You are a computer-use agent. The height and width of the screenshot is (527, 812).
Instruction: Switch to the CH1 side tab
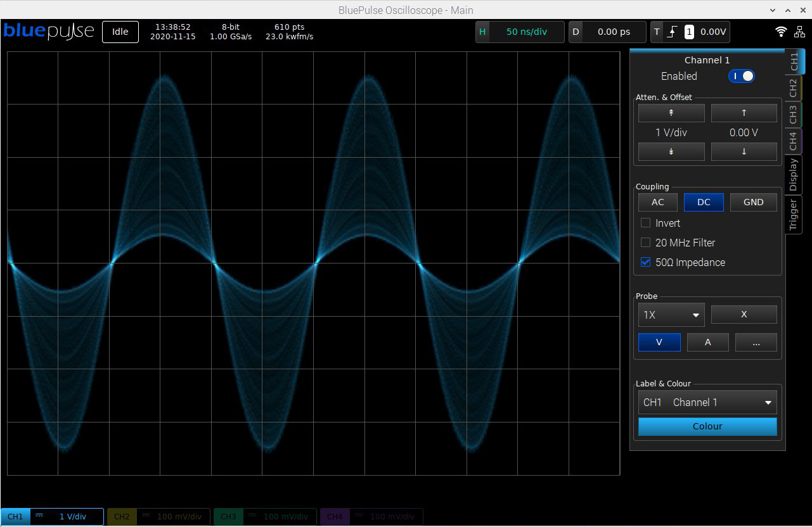coord(794,61)
